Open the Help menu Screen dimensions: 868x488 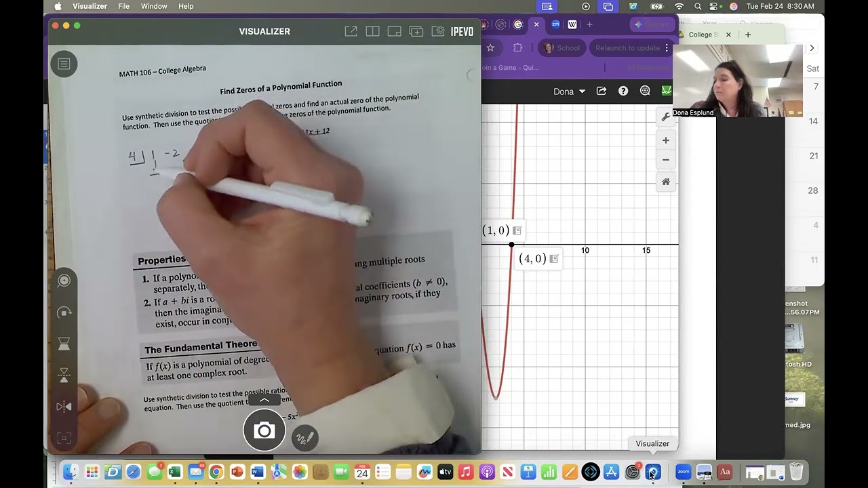pos(186,6)
